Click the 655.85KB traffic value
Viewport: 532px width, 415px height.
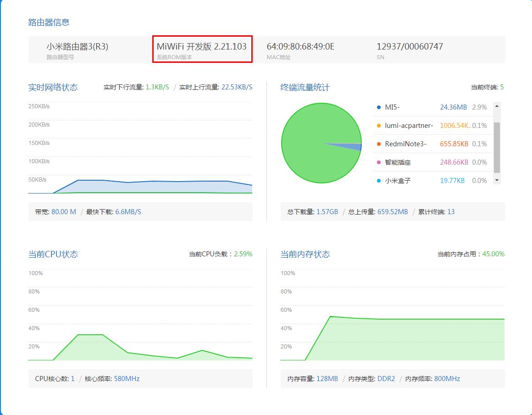pos(454,144)
